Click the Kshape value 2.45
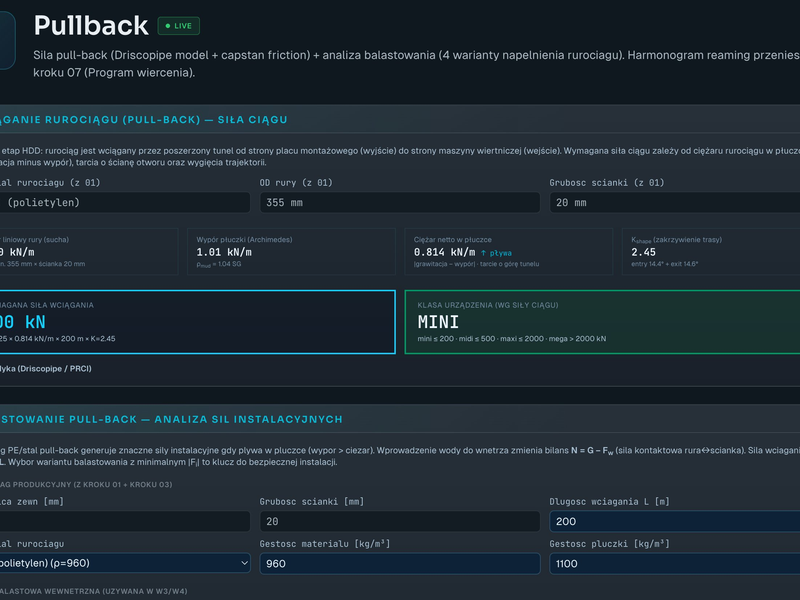 click(643, 252)
